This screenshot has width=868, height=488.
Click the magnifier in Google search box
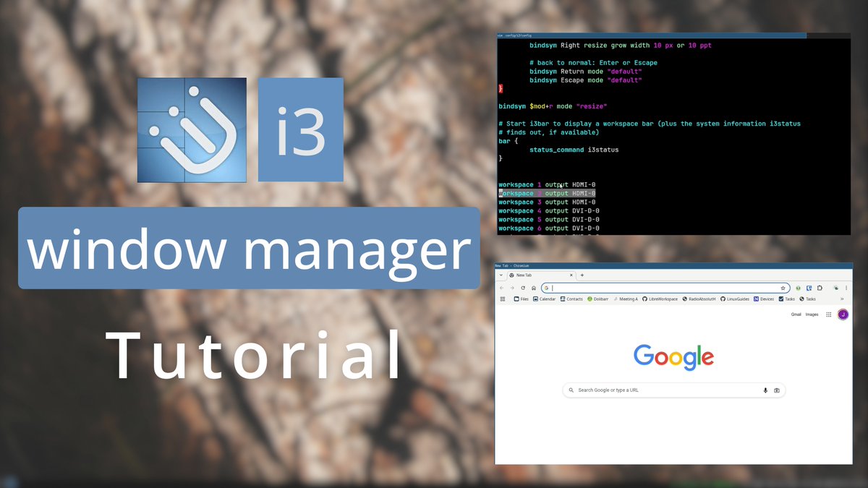point(571,390)
